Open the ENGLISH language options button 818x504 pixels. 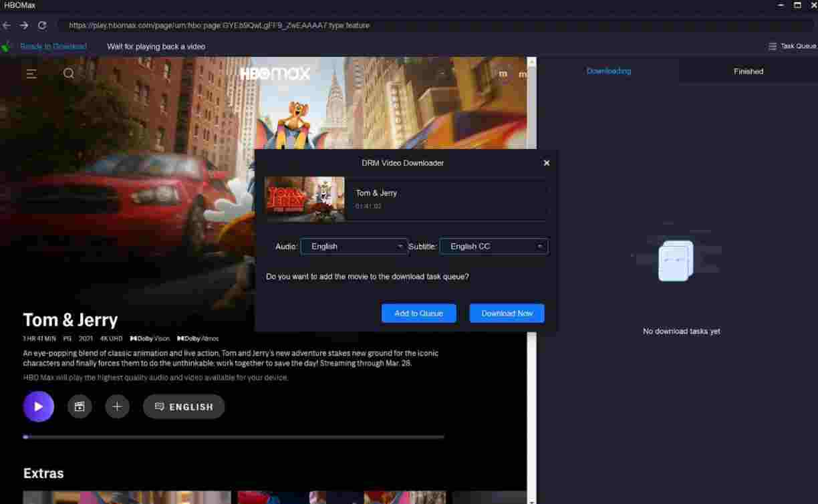pyautogui.click(x=184, y=406)
